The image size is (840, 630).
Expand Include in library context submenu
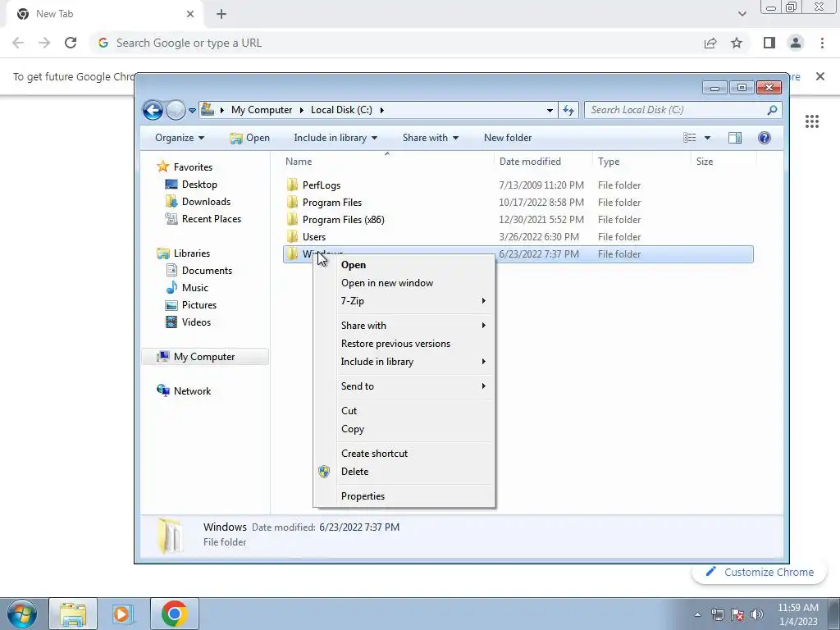tap(404, 362)
